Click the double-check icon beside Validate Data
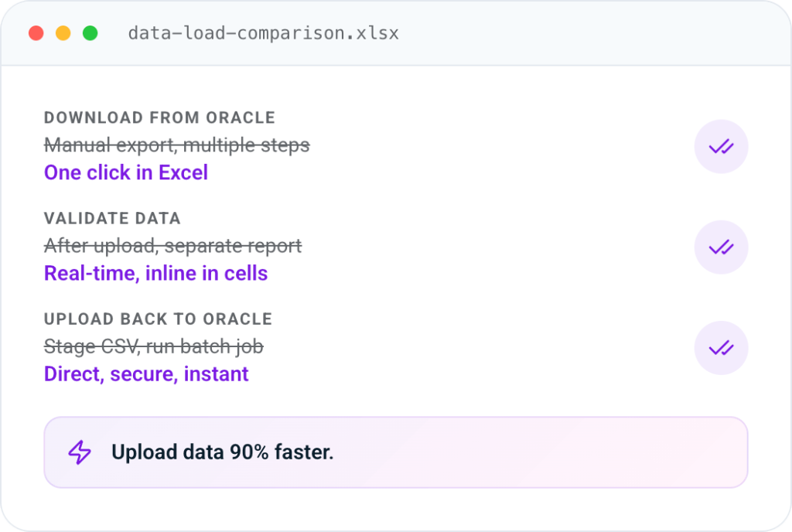 [721, 247]
